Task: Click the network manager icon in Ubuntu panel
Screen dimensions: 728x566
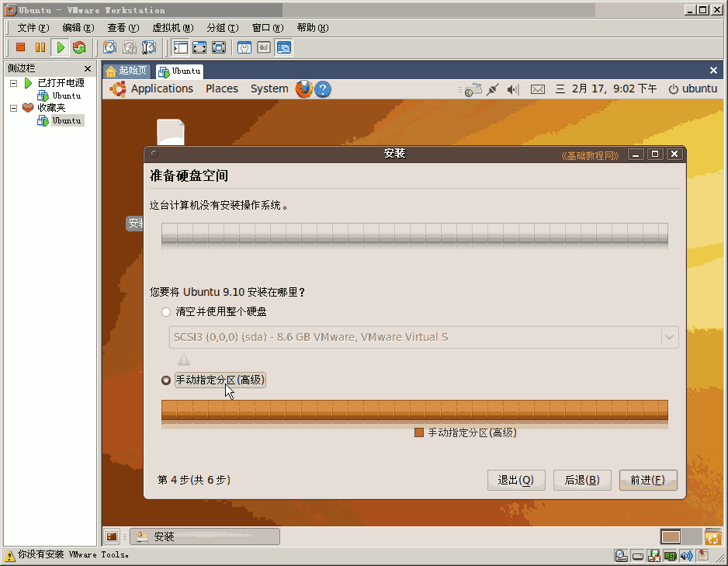Action: pos(473,89)
